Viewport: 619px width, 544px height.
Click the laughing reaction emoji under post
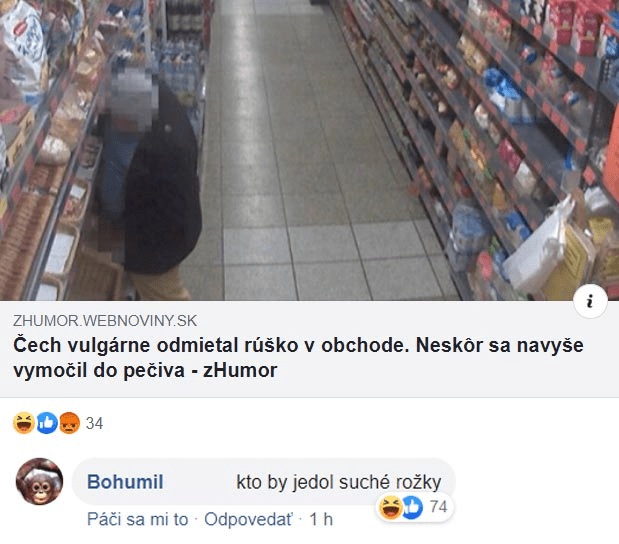click(24, 423)
